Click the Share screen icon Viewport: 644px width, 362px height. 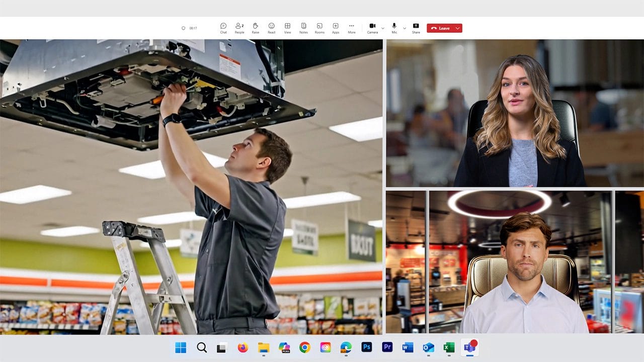pos(416,28)
